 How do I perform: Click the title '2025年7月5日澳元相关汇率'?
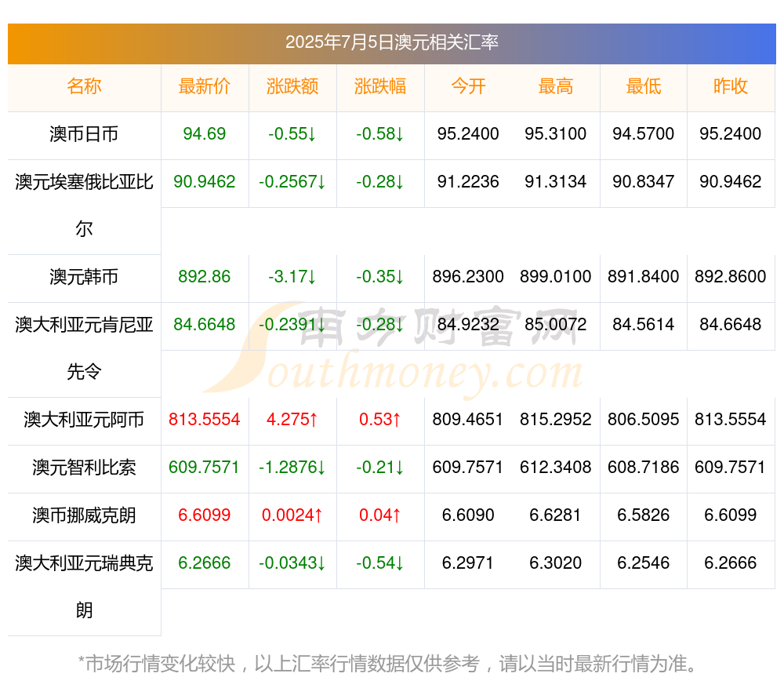click(x=391, y=42)
